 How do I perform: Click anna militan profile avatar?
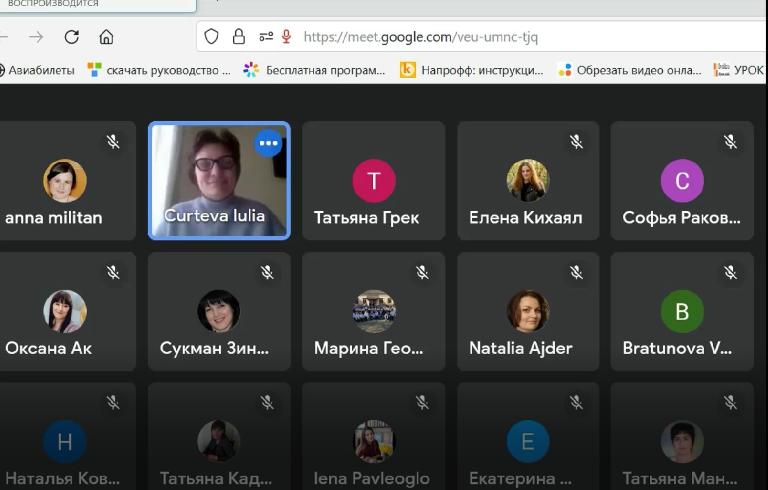click(65, 181)
